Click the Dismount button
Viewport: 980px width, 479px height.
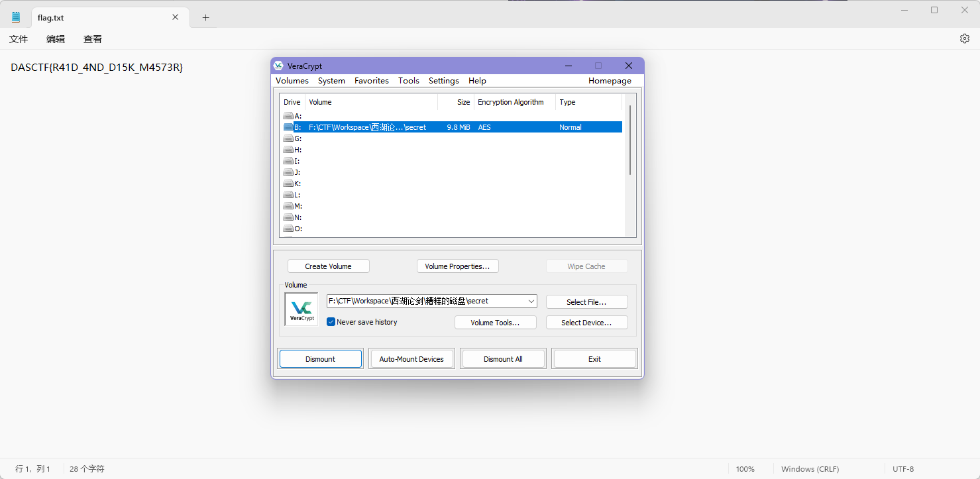click(320, 359)
